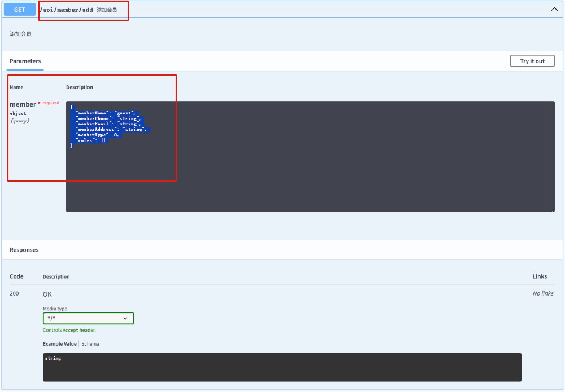Viewport: 565px width, 392px height.
Task: Click the /api/member/add endpoint path
Action: 66,10
